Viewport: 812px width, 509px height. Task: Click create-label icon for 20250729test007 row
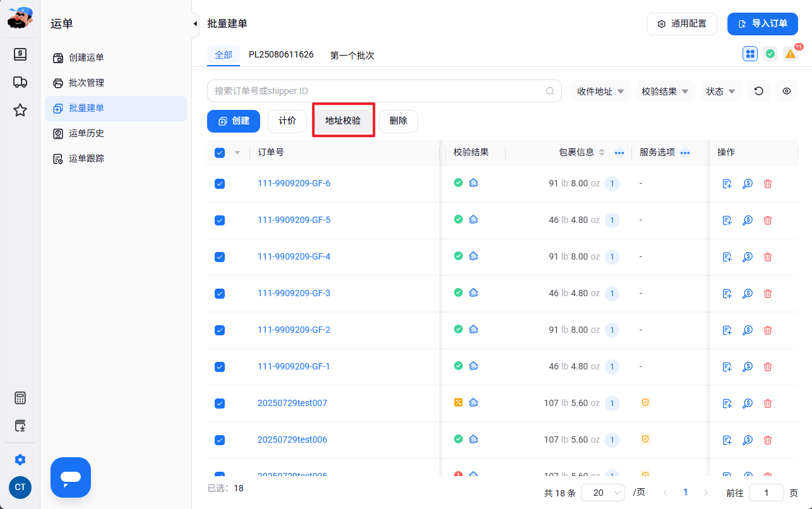(727, 404)
